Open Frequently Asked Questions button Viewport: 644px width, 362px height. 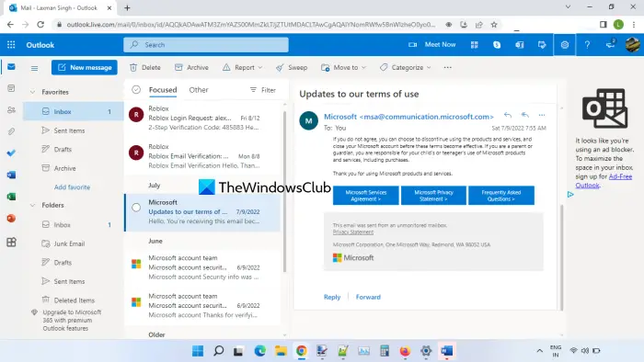501,196
